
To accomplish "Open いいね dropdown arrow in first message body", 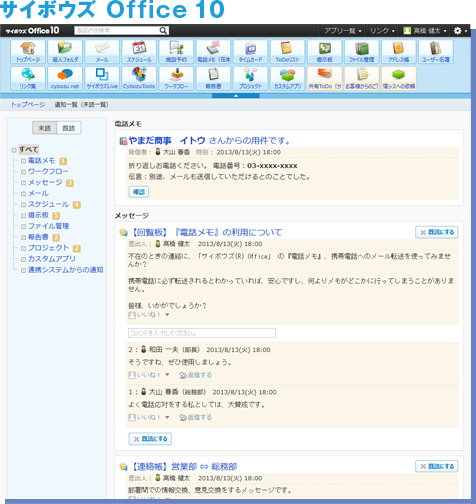I will coord(167,315).
